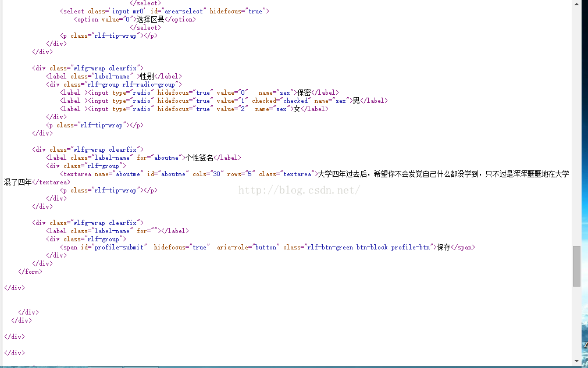Click the label text 个性签名
588x368 pixels.
click(x=199, y=158)
